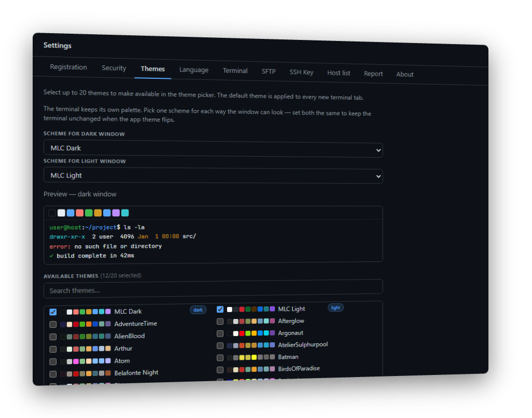Click the purple swatch in preview palette
The height and width of the screenshot is (418, 532).
click(116, 213)
